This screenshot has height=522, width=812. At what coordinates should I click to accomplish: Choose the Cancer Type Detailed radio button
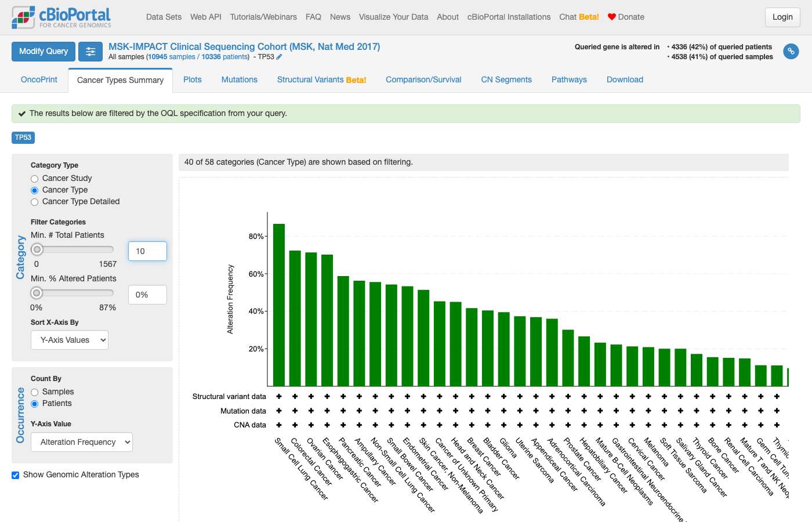coord(35,202)
